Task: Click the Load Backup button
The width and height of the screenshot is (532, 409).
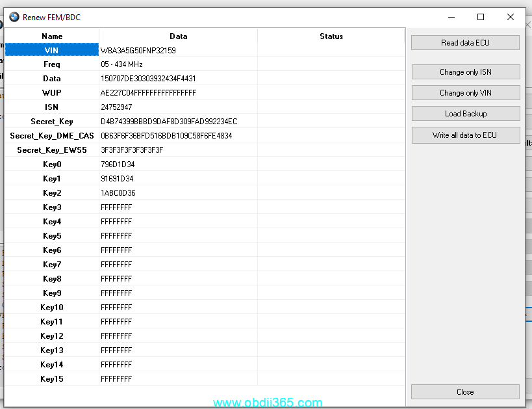Action: [465, 114]
